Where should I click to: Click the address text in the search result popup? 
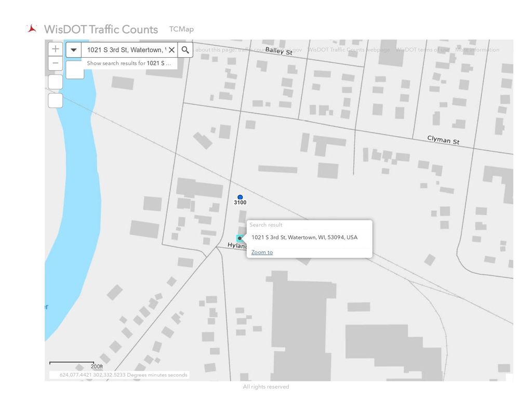point(304,237)
